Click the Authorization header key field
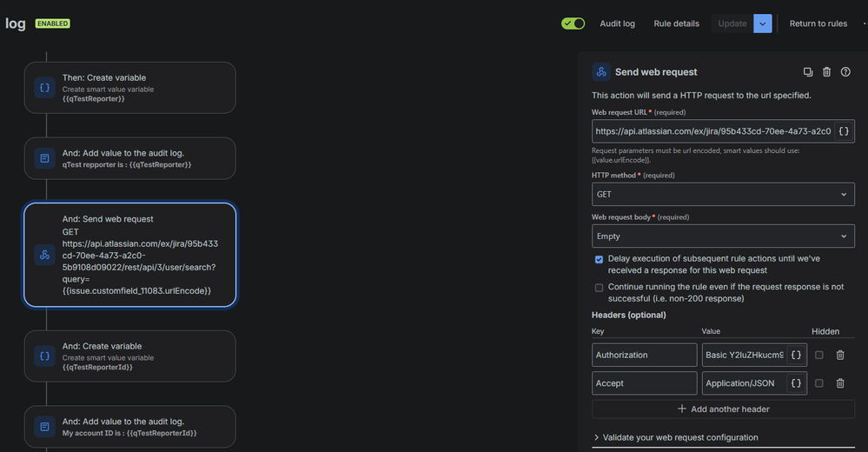The width and height of the screenshot is (868, 452). [645, 355]
